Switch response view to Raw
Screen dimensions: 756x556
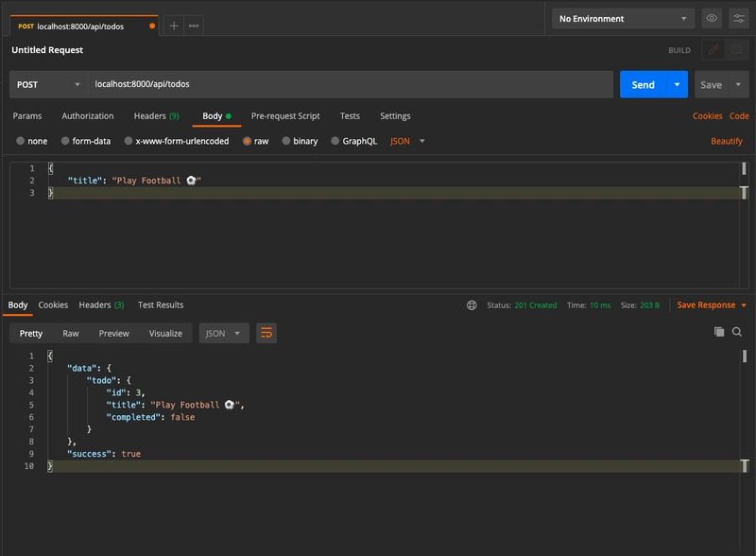[x=70, y=334]
